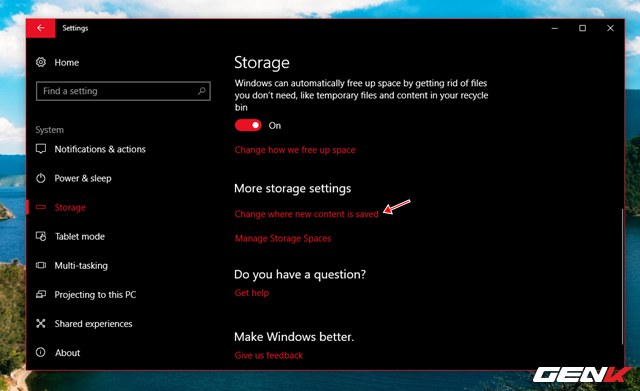Click the Multi-tasking icon
This screenshot has width=640, height=391.
pos(41,265)
